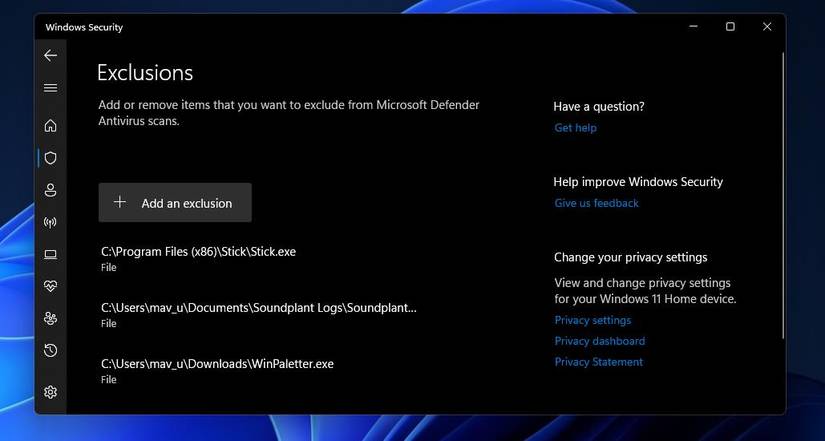Open the Privacy Statement link

[x=598, y=362]
